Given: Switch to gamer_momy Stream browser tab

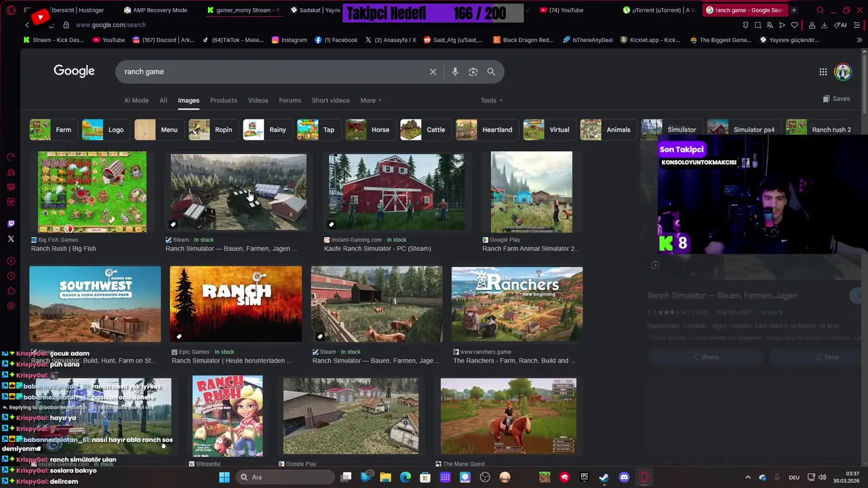Looking at the screenshot, I should (243, 10).
